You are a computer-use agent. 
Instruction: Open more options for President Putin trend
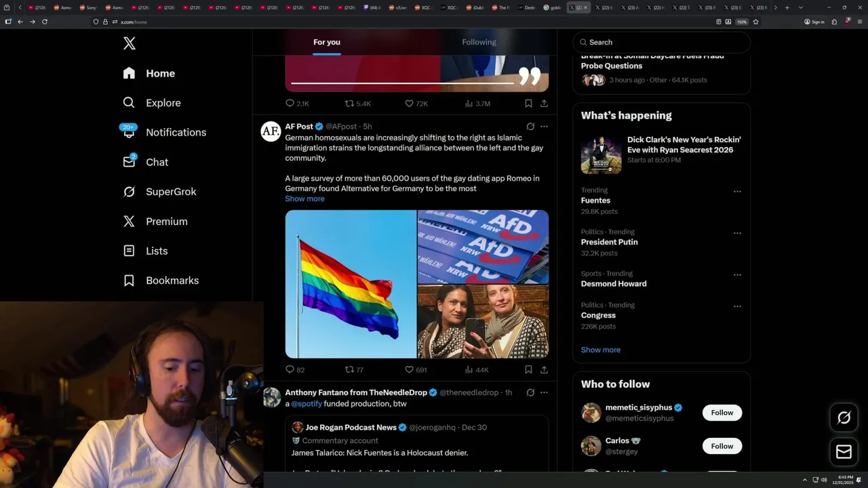pyautogui.click(x=737, y=233)
